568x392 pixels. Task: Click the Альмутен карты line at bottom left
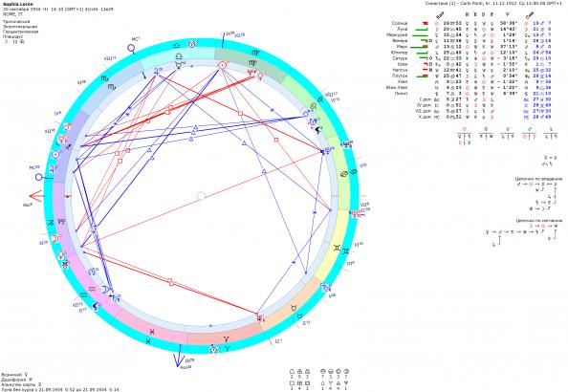(x=21, y=384)
